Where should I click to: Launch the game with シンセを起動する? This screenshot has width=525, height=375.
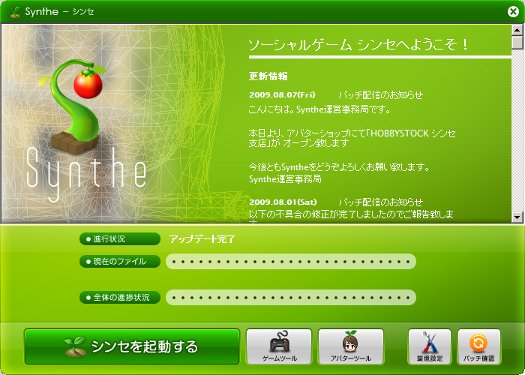(x=132, y=347)
